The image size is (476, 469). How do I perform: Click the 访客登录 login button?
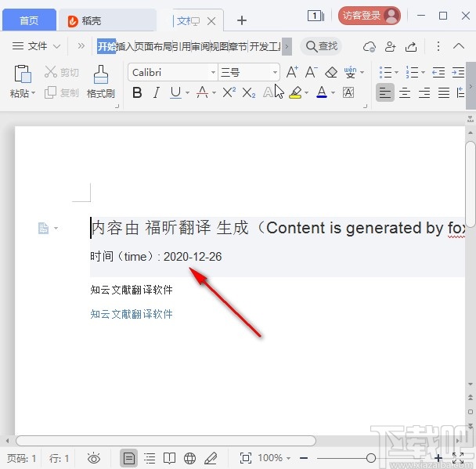(370, 15)
